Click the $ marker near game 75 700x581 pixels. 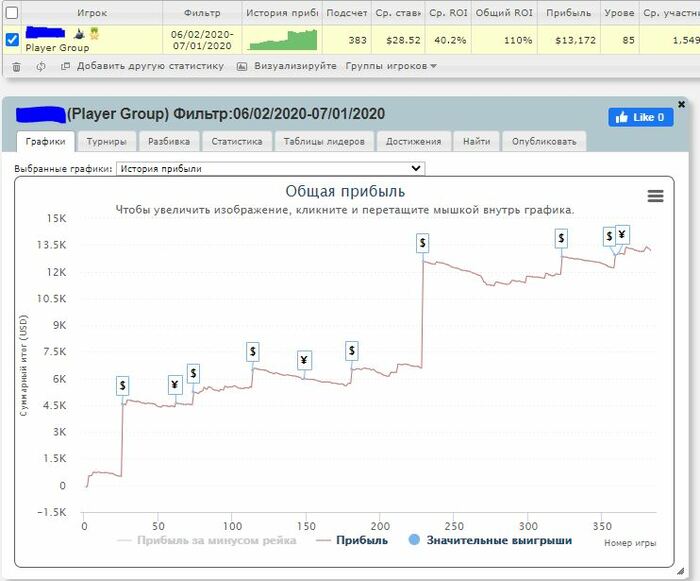193,373
